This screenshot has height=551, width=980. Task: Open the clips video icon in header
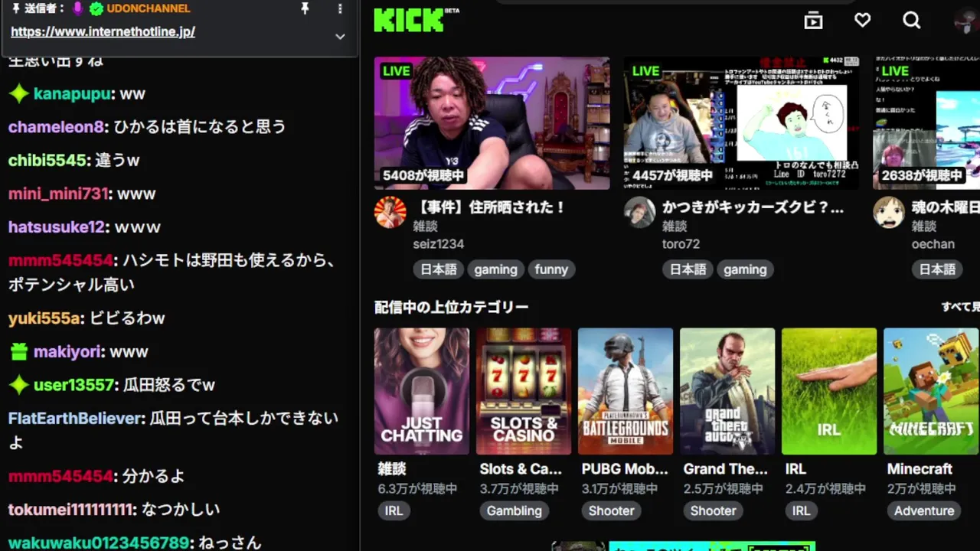tap(813, 21)
